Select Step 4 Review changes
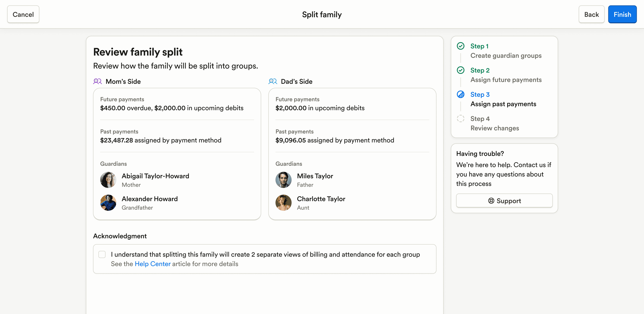This screenshot has height=314, width=644. pyautogui.click(x=494, y=123)
